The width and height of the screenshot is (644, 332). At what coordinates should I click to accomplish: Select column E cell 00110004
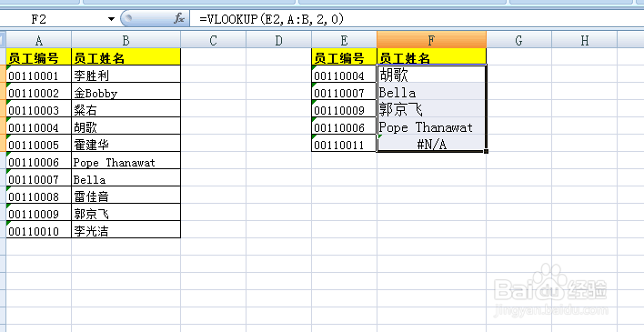[344, 74]
